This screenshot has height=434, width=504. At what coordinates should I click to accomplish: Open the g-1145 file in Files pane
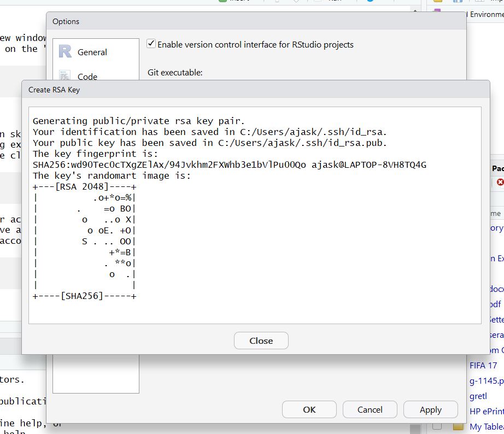point(487,381)
